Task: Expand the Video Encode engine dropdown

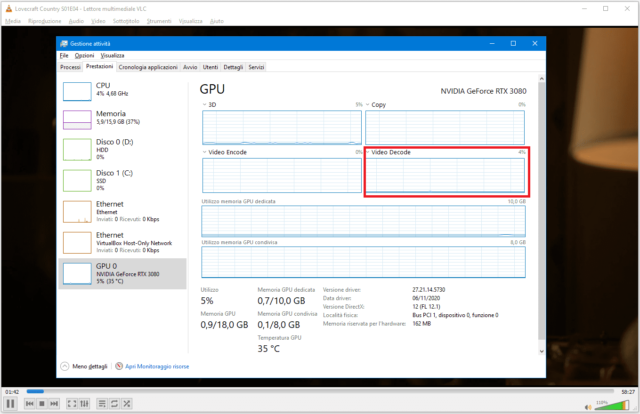Action: [205, 152]
